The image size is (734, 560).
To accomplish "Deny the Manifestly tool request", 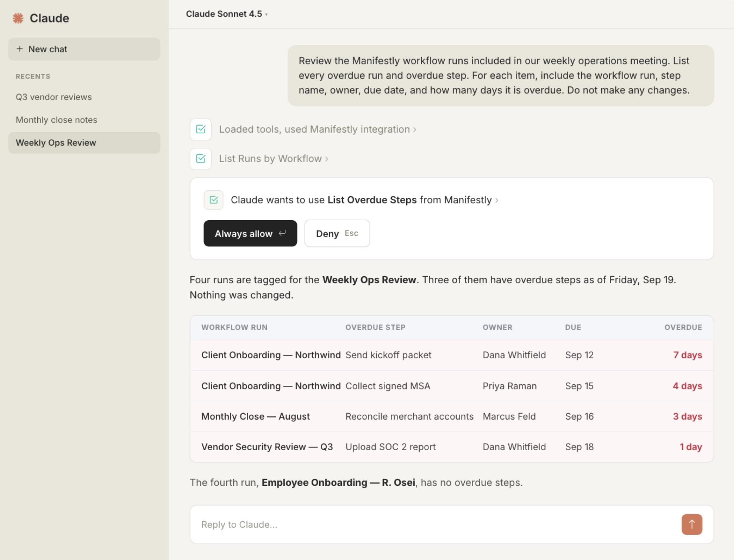I will click(x=337, y=234).
